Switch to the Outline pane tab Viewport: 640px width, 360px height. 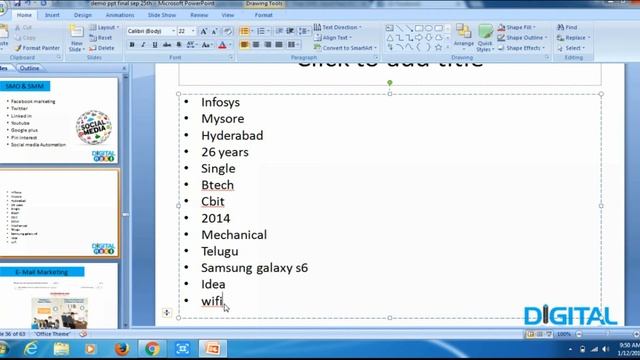pyautogui.click(x=29, y=69)
